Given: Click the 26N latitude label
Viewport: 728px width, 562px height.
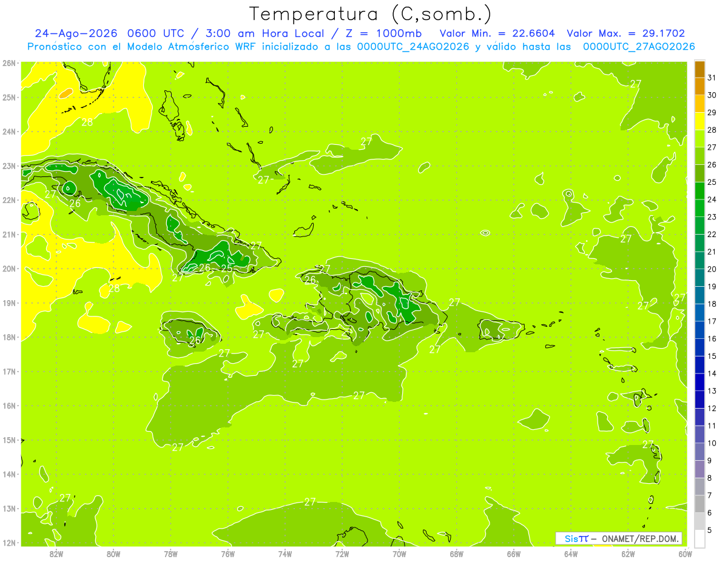Looking at the screenshot, I should 9,63.
